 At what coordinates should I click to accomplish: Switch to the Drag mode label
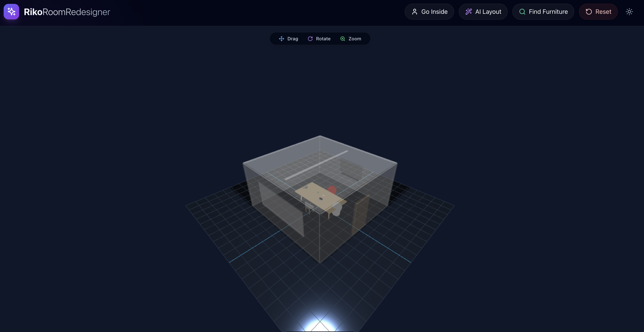tap(292, 39)
